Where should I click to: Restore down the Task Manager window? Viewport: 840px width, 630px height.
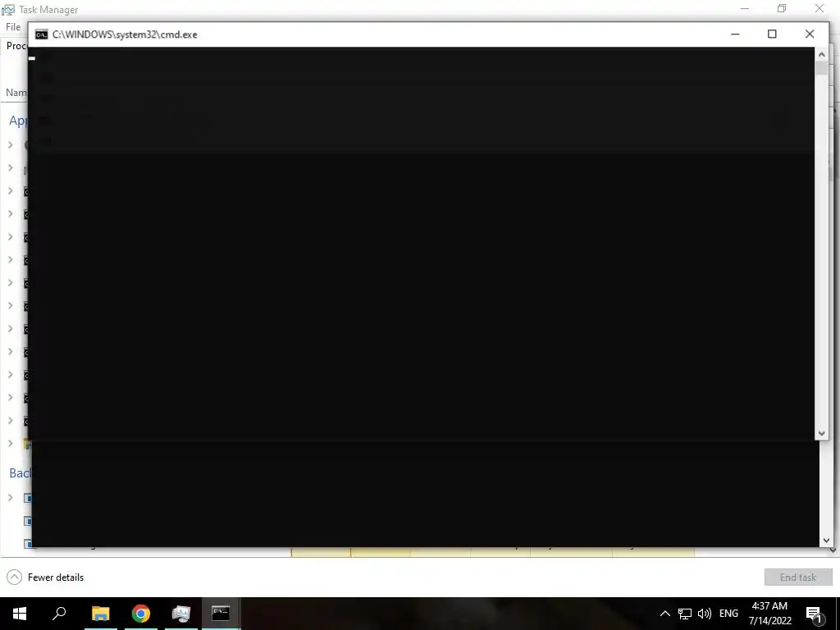pos(782,9)
